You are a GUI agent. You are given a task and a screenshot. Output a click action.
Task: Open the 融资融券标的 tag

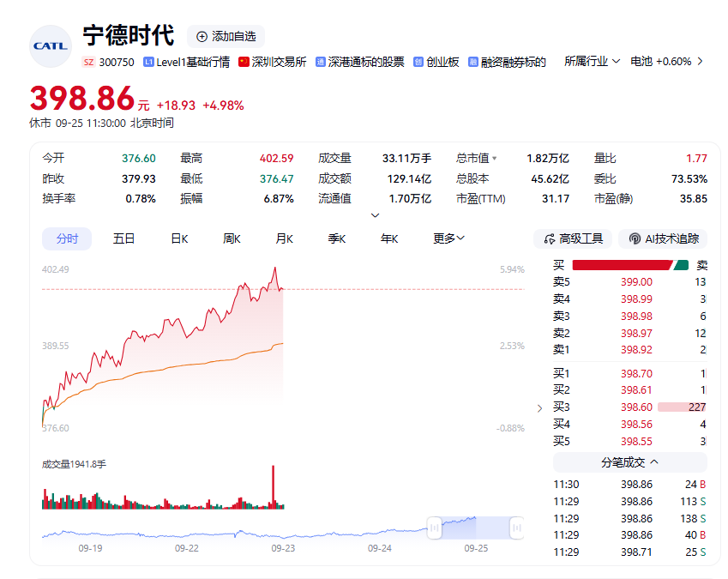[507, 63]
